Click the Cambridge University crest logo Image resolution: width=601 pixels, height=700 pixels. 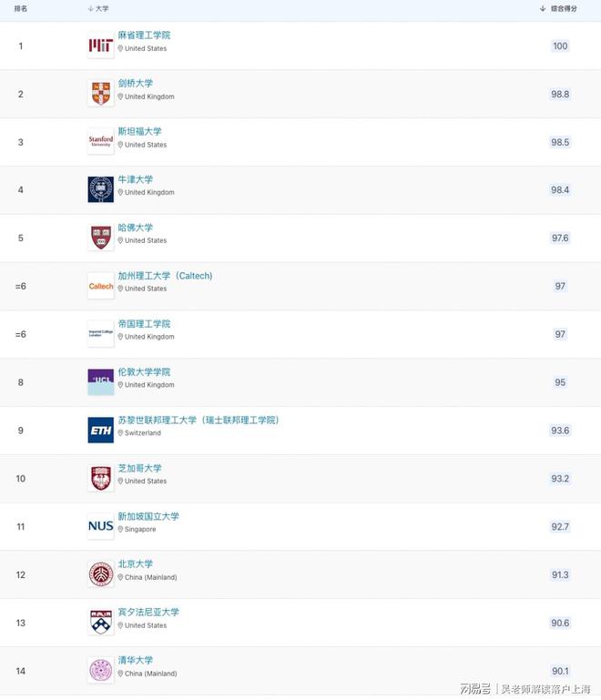click(x=100, y=94)
